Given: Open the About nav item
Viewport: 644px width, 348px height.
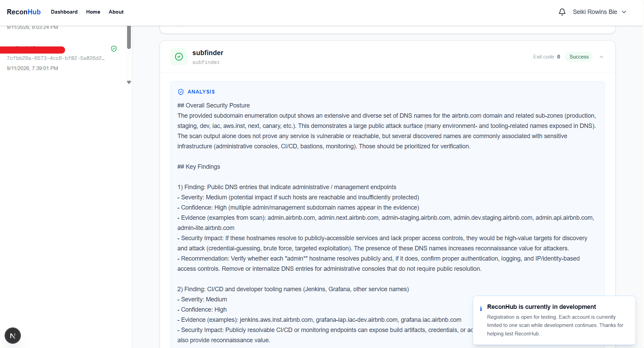Looking at the screenshot, I should tap(116, 12).
